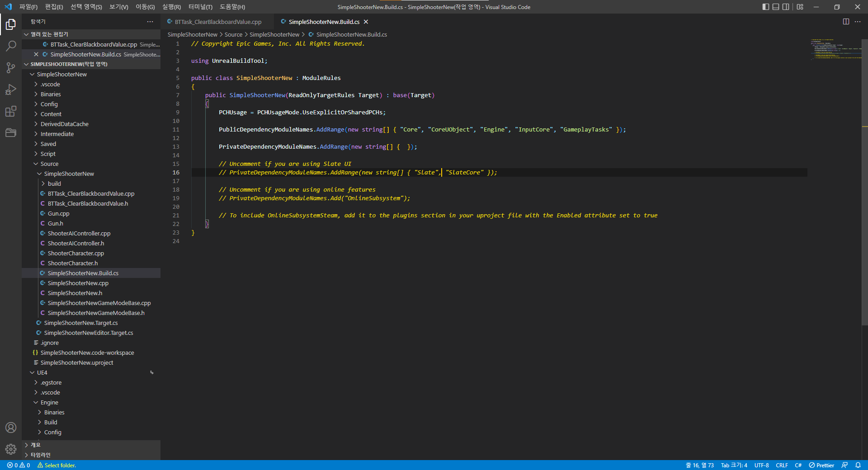
Task: Expand the 타임라인 section
Action: 90,455
